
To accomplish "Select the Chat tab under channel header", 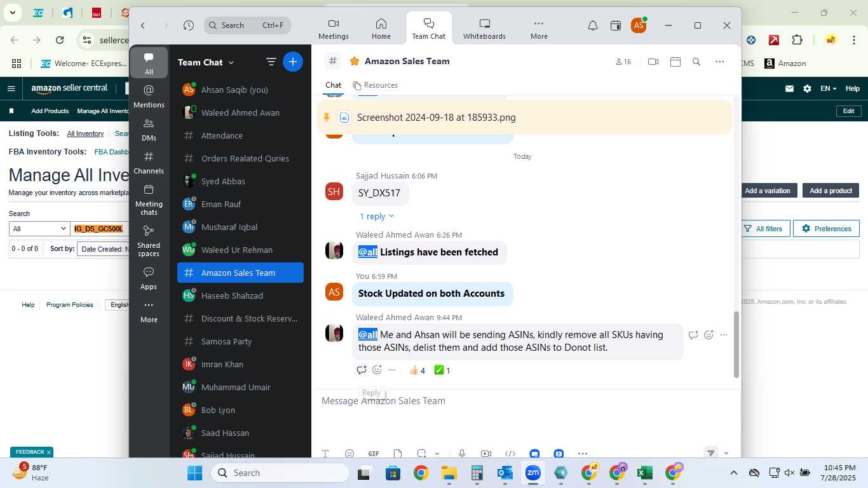I will (334, 85).
